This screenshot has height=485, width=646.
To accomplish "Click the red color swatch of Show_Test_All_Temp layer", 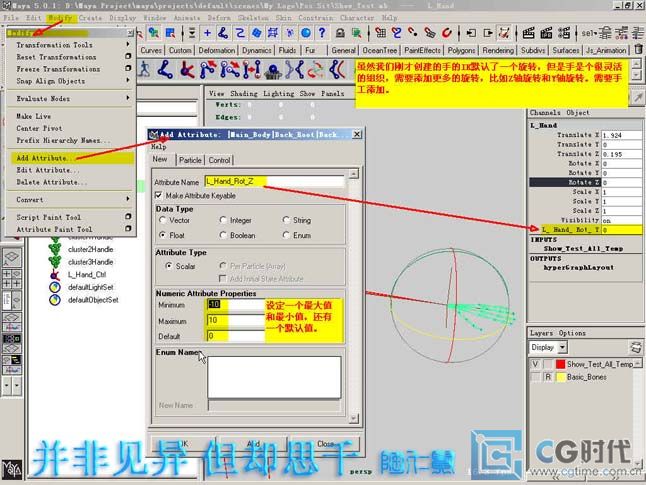I will tap(560, 364).
